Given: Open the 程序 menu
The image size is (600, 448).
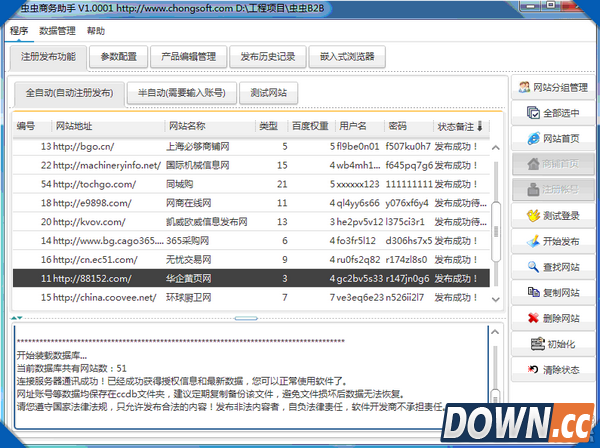Looking at the screenshot, I should (x=19, y=31).
